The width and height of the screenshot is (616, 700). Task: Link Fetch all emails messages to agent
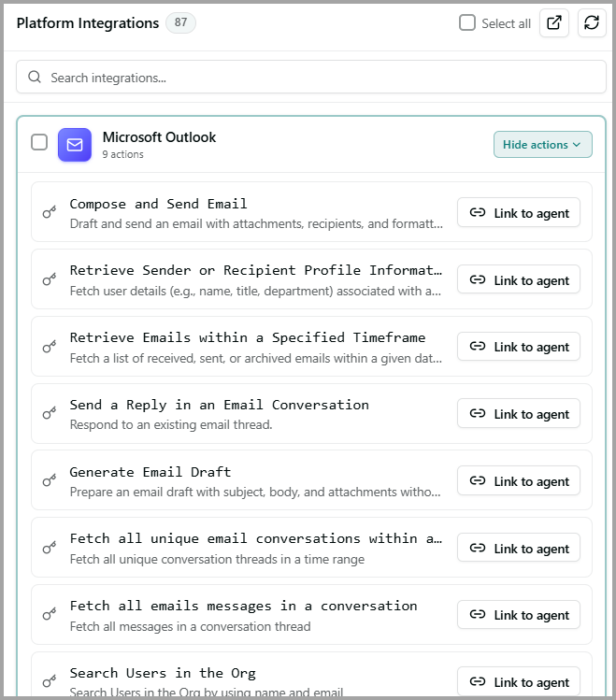(519, 615)
